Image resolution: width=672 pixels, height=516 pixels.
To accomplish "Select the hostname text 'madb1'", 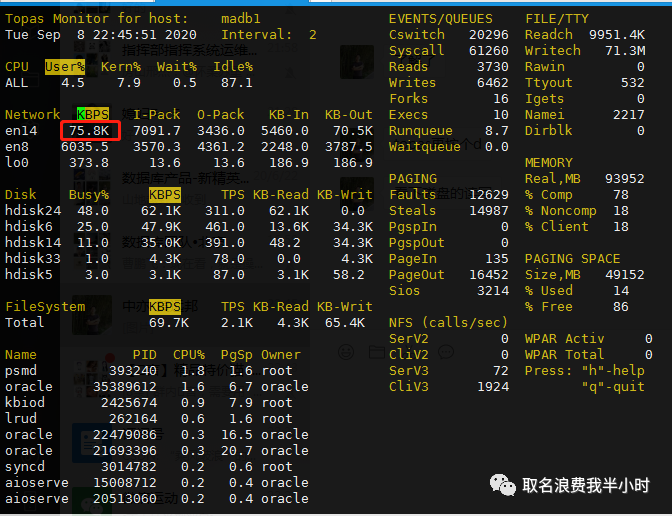I will [x=241, y=19].
